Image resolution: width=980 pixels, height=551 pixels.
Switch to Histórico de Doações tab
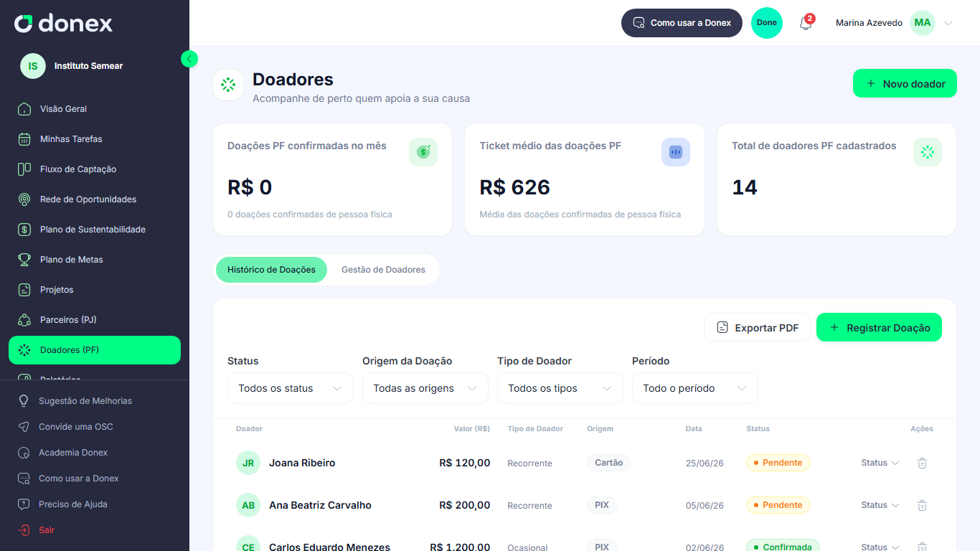(271, 270)
